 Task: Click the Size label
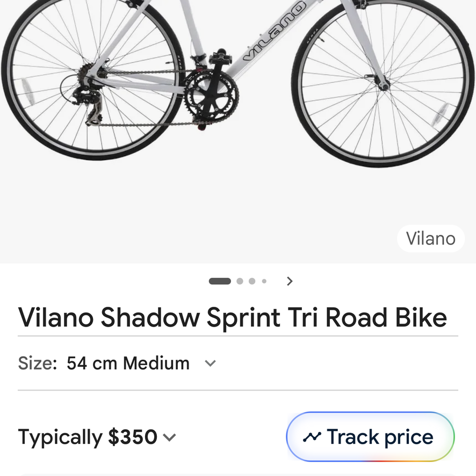click(38, 363)
